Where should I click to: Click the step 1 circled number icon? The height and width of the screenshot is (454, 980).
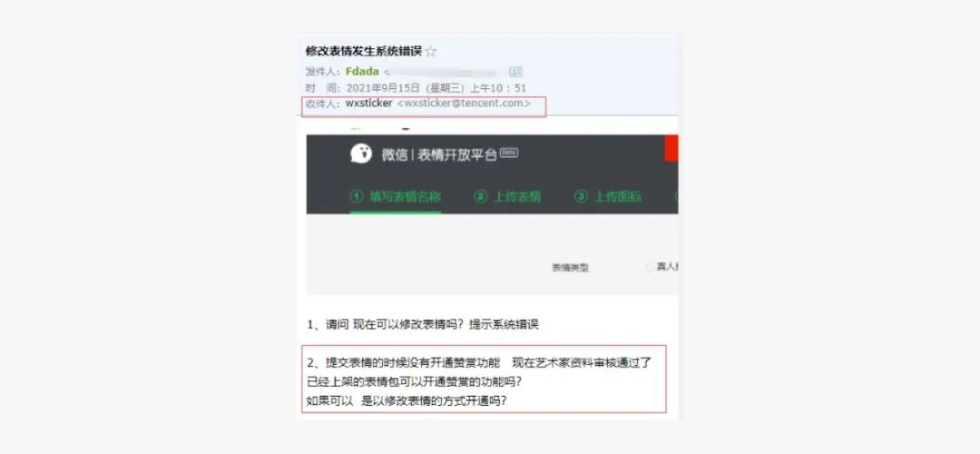coord(357,196)
